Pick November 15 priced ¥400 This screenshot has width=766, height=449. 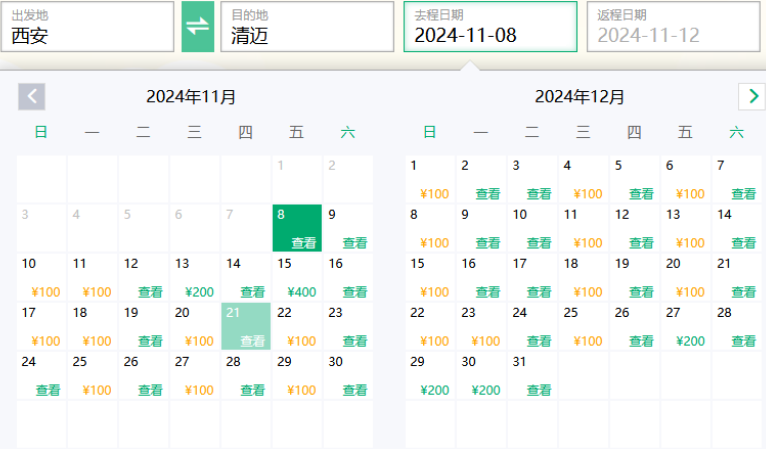coord(297,277)
